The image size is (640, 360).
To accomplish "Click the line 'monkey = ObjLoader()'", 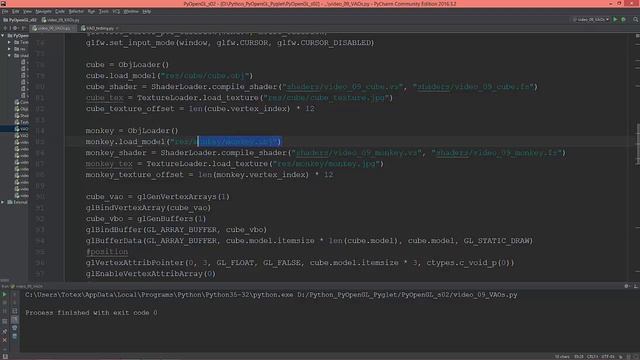I will [132, 131].
